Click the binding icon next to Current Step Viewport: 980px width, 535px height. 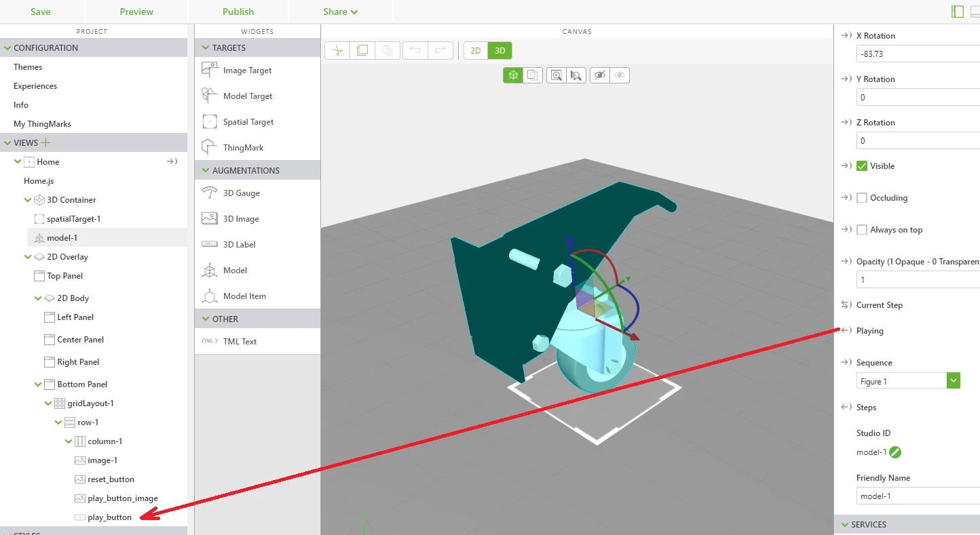pyautogui.click(x=846, y=304)
